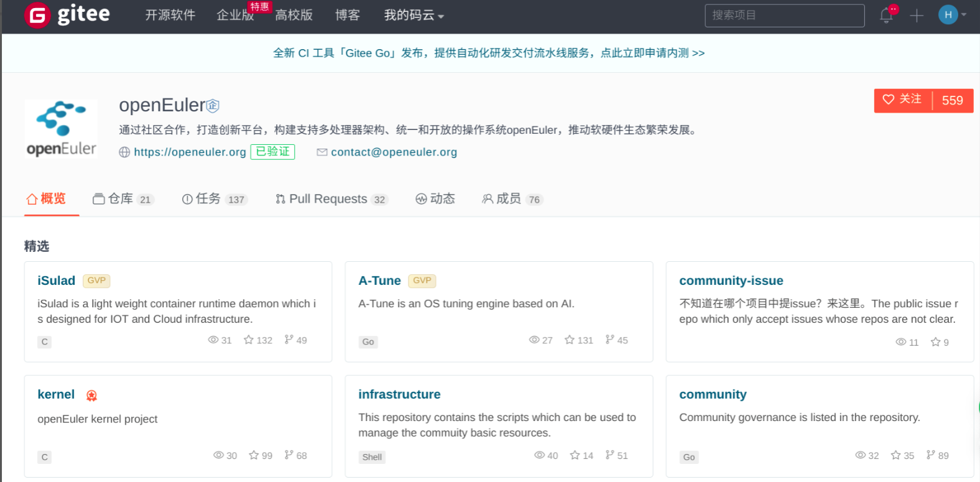Click the enterprise verified badge next to openEuler
Screen dimensions: 980x482
[213, 106]
